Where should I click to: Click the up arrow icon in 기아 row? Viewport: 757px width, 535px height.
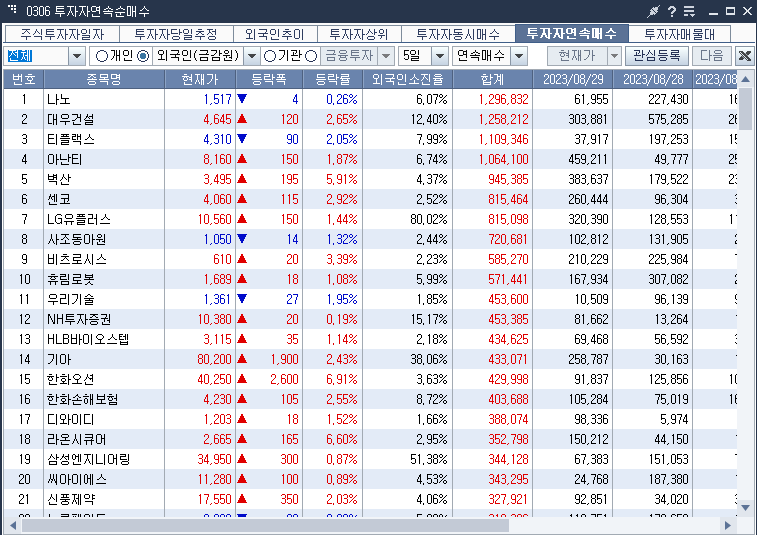[x=242, y=359]
